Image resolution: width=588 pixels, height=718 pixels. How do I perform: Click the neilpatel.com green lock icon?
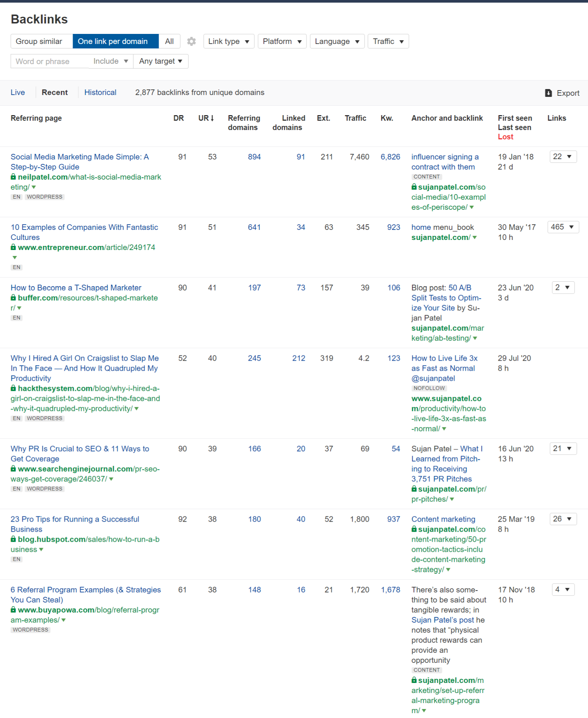13,177
